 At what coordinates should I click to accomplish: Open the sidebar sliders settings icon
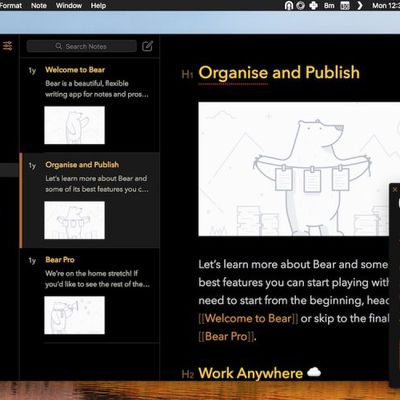click(x=7, y=46)
